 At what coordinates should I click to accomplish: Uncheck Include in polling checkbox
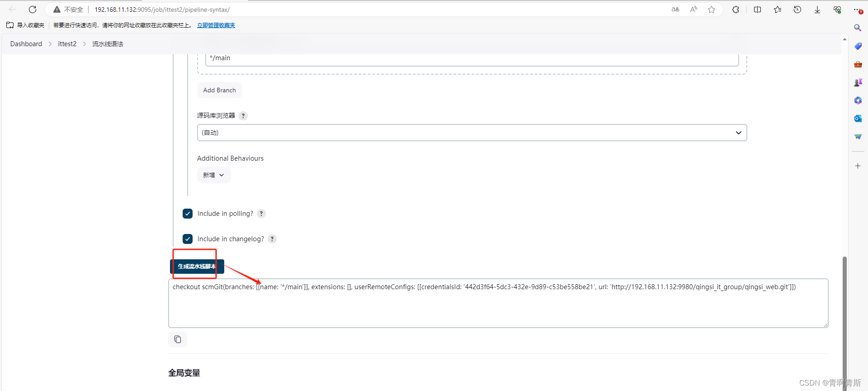point(188,214)
